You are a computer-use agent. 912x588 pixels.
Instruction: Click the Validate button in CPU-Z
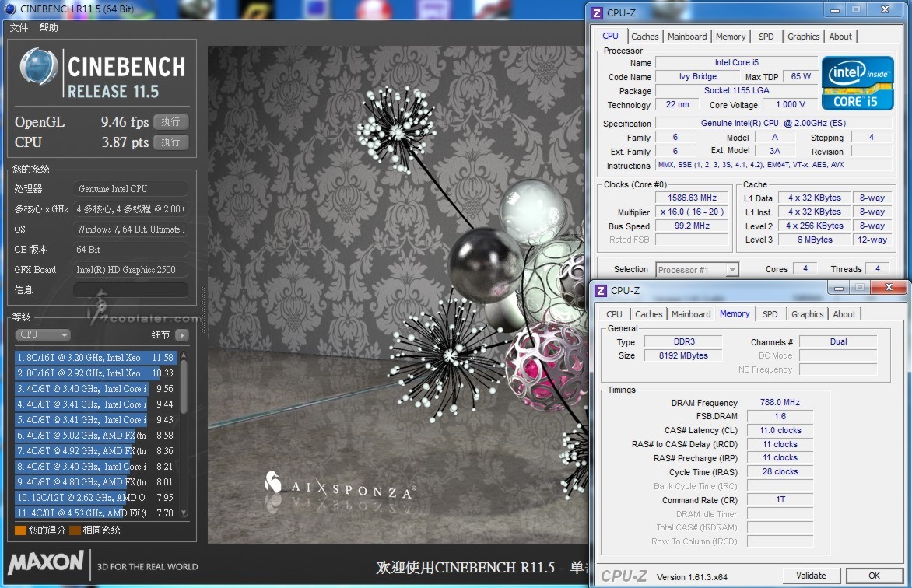[x=811, y=576]
